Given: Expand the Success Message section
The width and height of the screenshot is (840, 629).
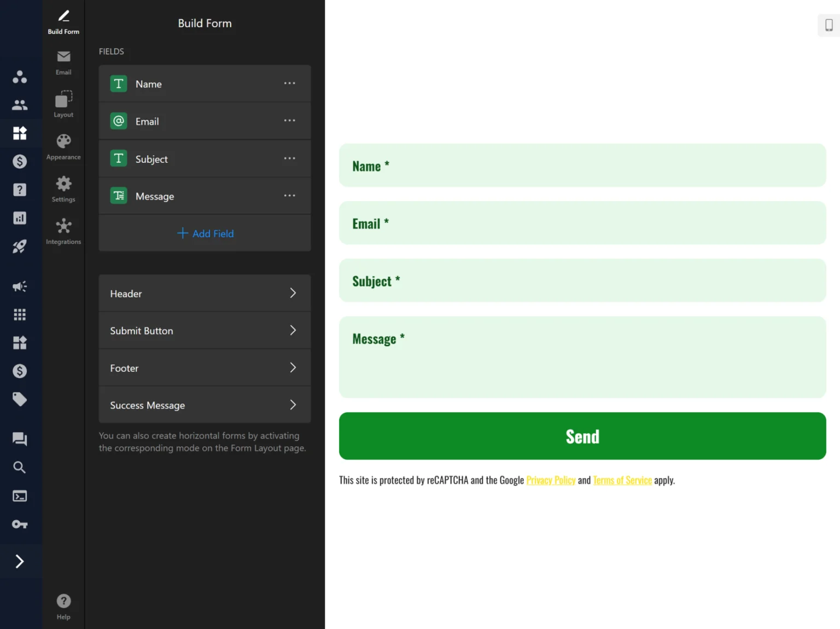Looking at the screenshot, I should pyautogui.click(x=204, y=405).
